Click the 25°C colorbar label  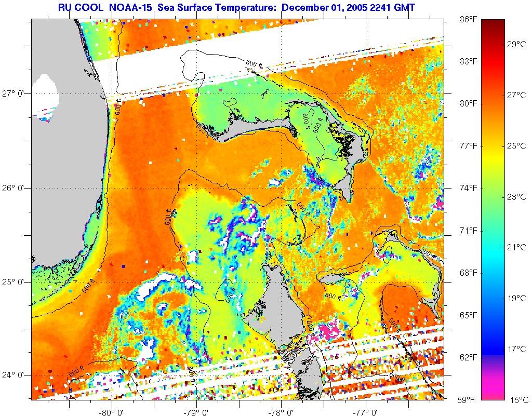point(516,146)
